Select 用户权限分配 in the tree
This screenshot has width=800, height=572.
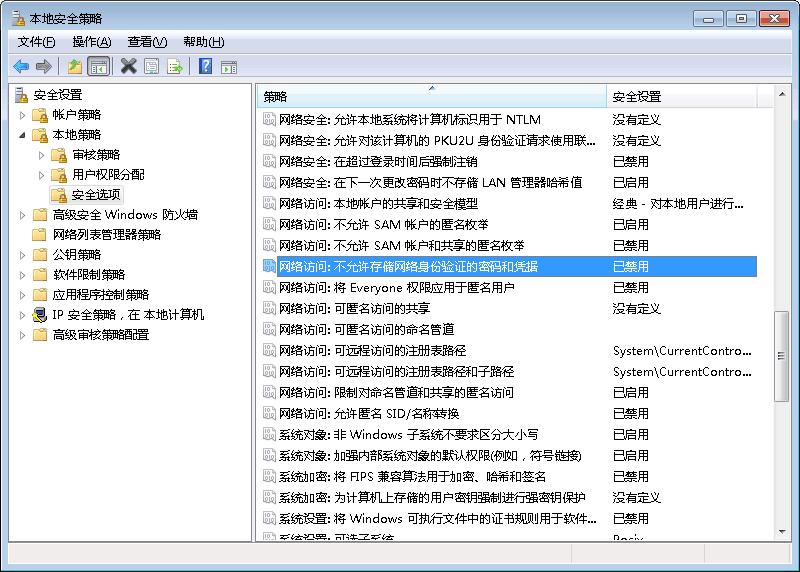108,175
